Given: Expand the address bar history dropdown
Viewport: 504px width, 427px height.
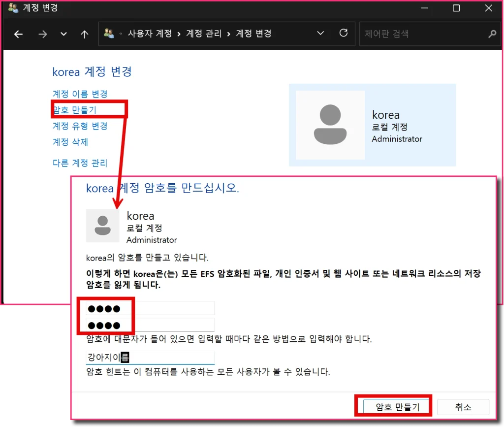Looking at the screenshot, I should click(320, 33).
